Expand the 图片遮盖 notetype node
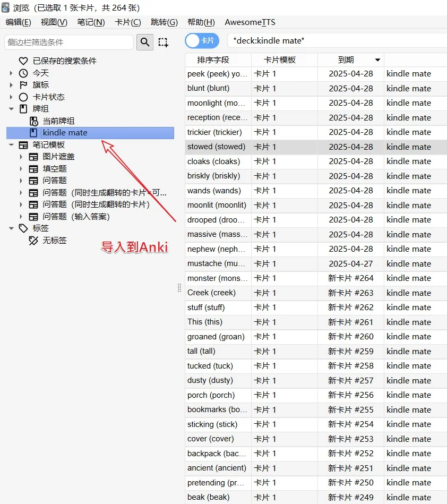 [x=21, y=157]
